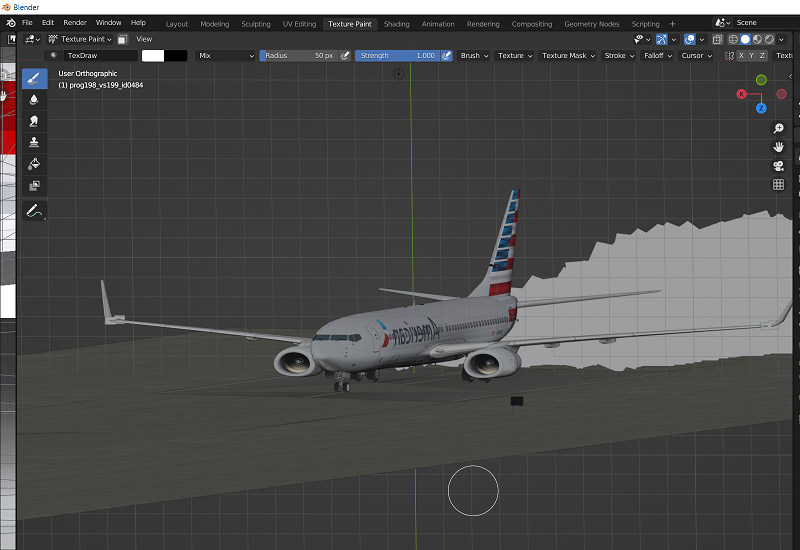Toggle paint mask face selection

(122, 39)
